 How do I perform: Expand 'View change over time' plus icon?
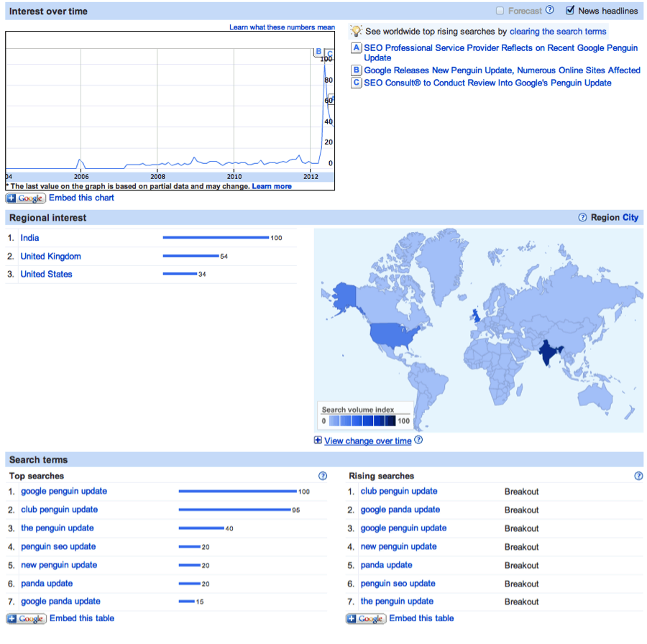(x=318, y=440)
